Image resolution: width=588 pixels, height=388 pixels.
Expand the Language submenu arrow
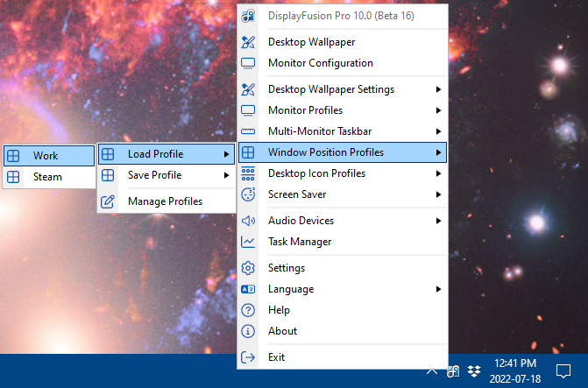tap(438, 289)
